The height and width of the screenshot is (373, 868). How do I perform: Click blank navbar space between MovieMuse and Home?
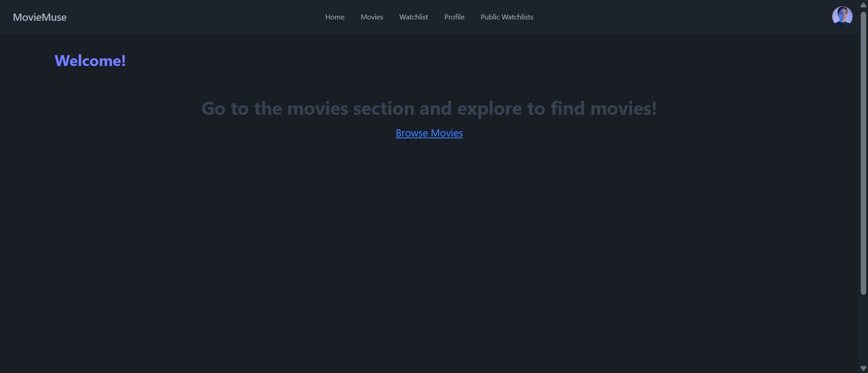click(195, 17)
